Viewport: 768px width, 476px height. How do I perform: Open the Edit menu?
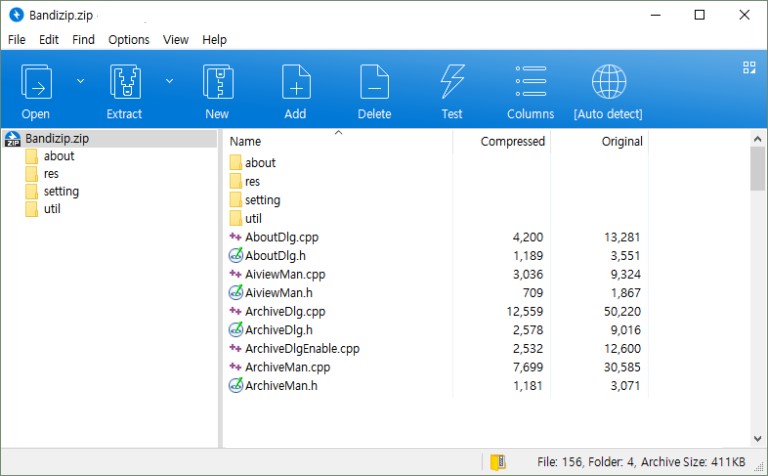pos(48,40)
